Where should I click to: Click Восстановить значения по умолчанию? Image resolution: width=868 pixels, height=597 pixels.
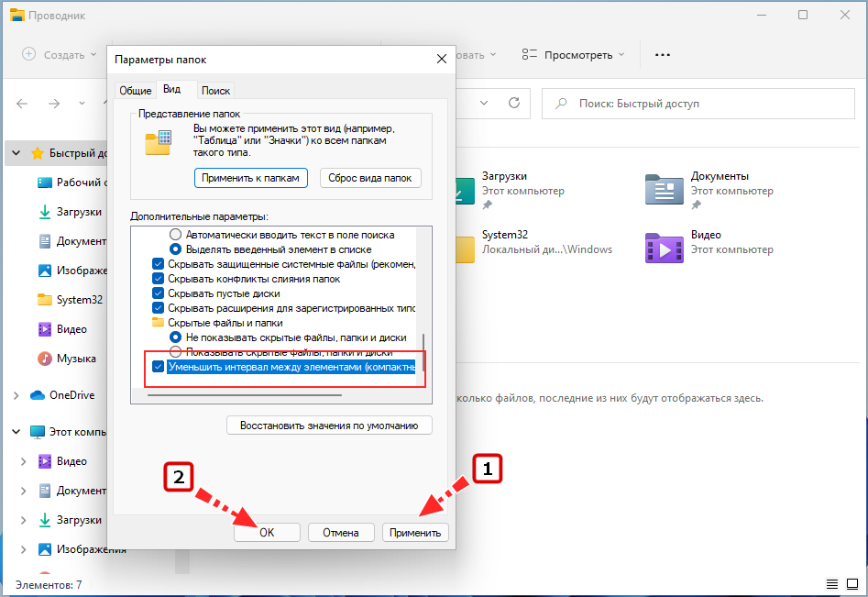329,426
